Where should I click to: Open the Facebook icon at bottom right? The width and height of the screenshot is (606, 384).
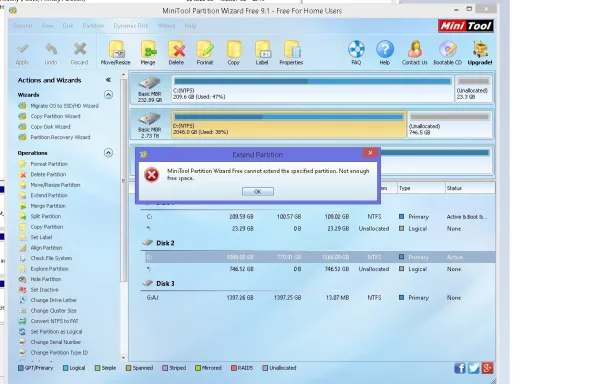[460, 368]
